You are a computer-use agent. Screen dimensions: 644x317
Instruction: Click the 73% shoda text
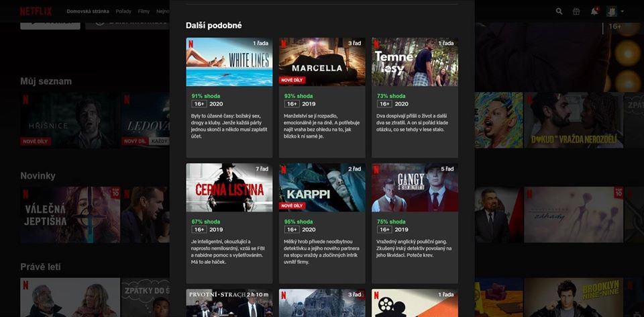391,96
